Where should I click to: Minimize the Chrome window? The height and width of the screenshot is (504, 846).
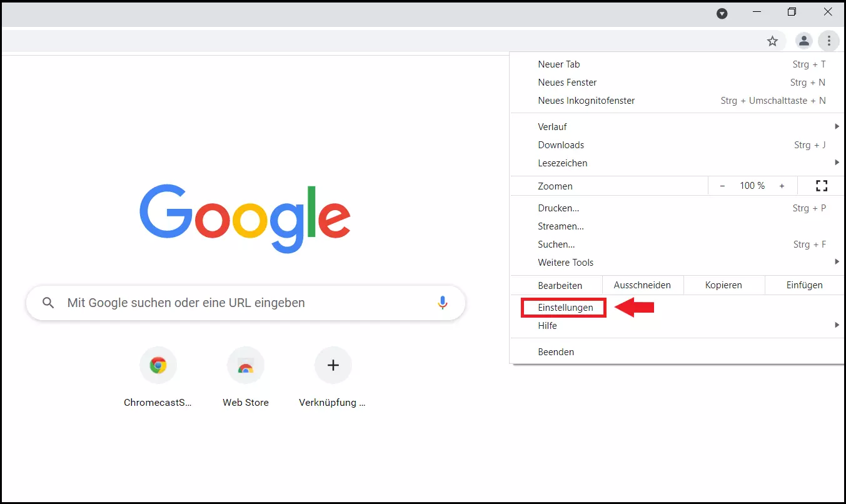(757, 13)
